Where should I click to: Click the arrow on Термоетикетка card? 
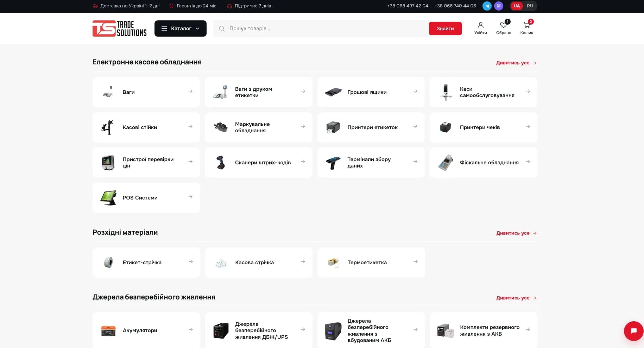pos(416,261)
